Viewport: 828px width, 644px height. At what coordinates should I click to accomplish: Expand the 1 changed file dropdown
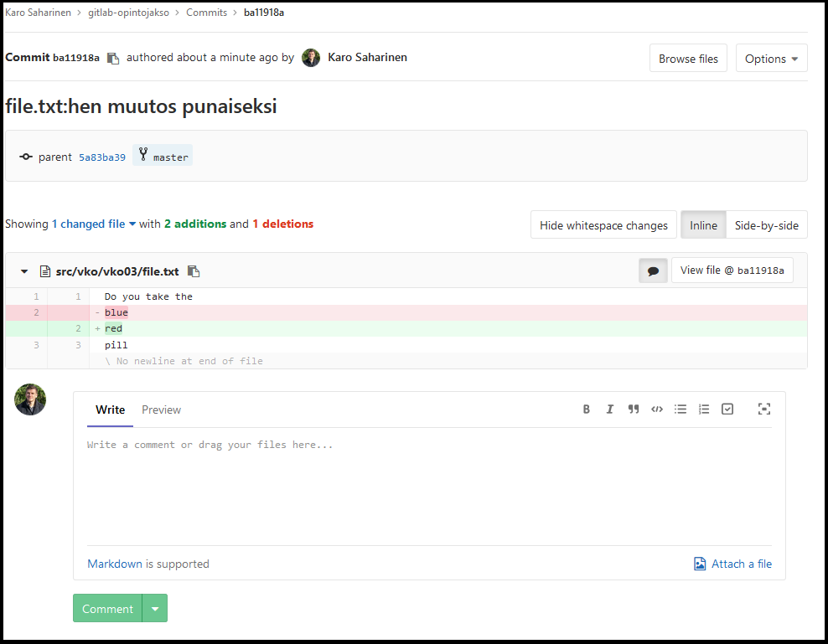coord(94,224)
